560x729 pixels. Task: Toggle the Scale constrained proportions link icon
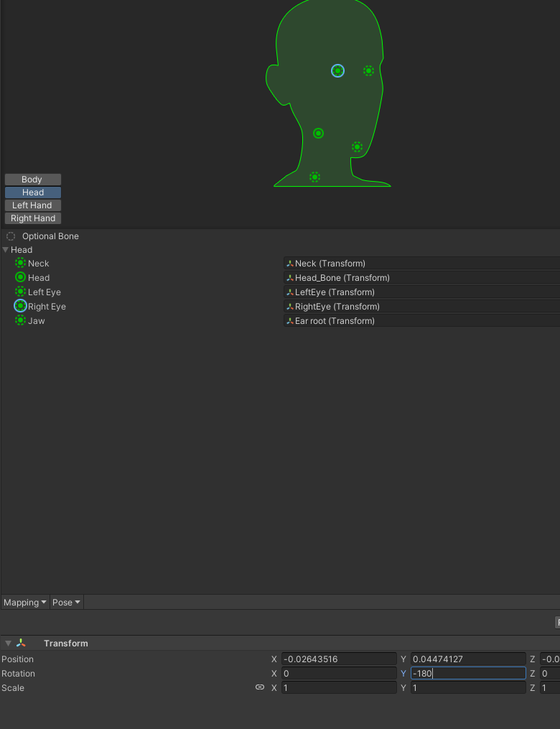coord(260,687)
